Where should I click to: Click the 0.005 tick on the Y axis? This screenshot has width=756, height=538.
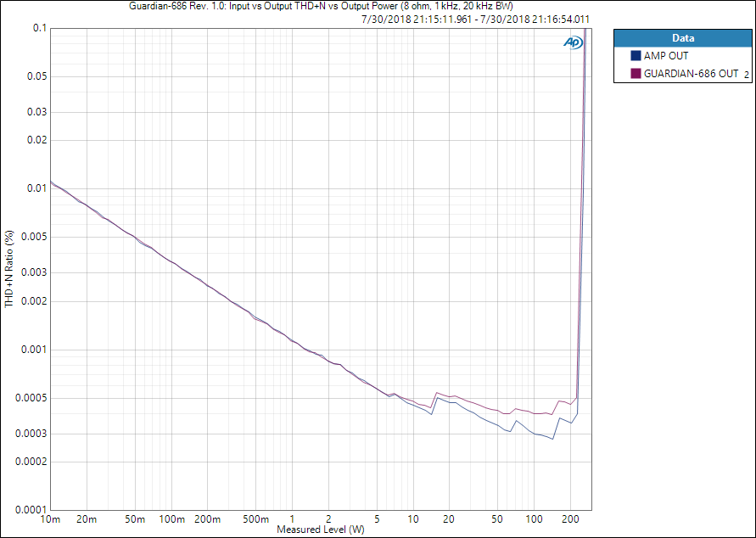(35, 238)
